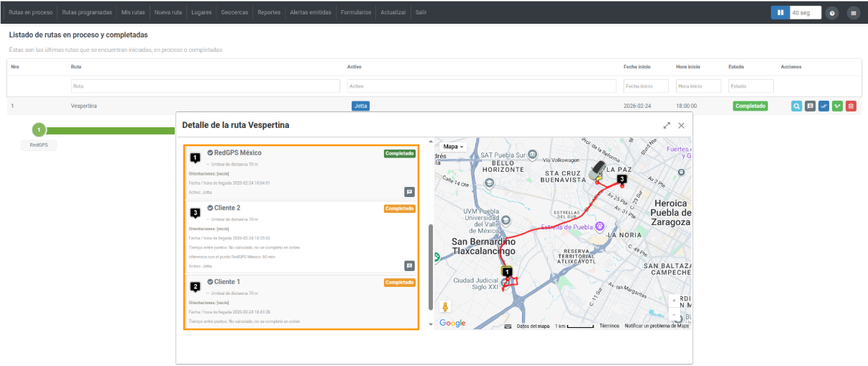Open the map keyboard shortcuts icon
Image resolution: width=868 pixels, height=366 pixels.
pyautogui.click(x=508, y=326)
